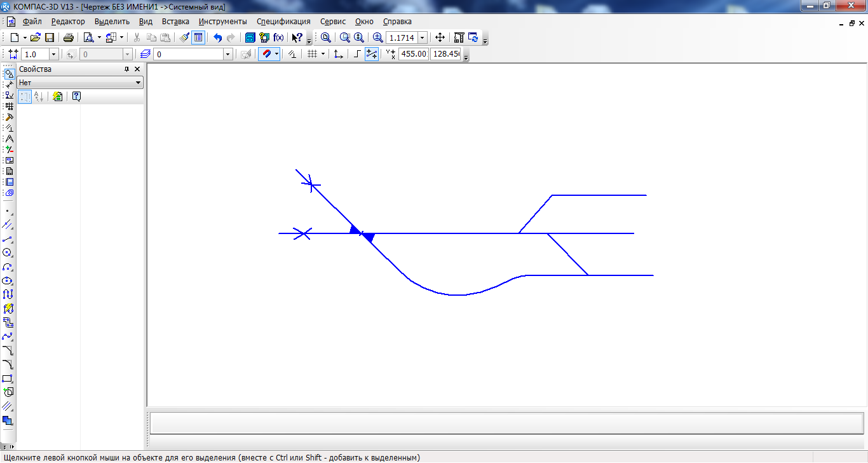Toggle the rounding mode button
This screenshot has width=868, height=463.
356,54
